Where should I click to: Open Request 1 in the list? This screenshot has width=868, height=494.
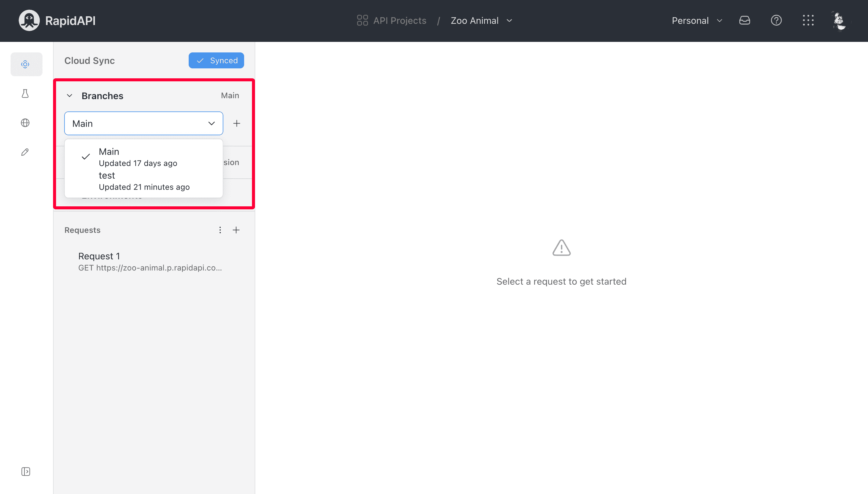pos(153,261)
